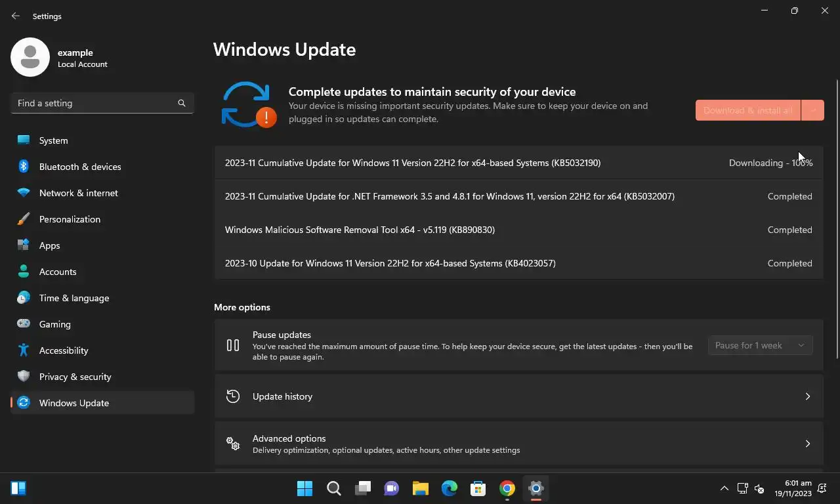Expand the Update history chevron
Image resolution: width=840 pixels, height=504 pixels.
(807, 396)
